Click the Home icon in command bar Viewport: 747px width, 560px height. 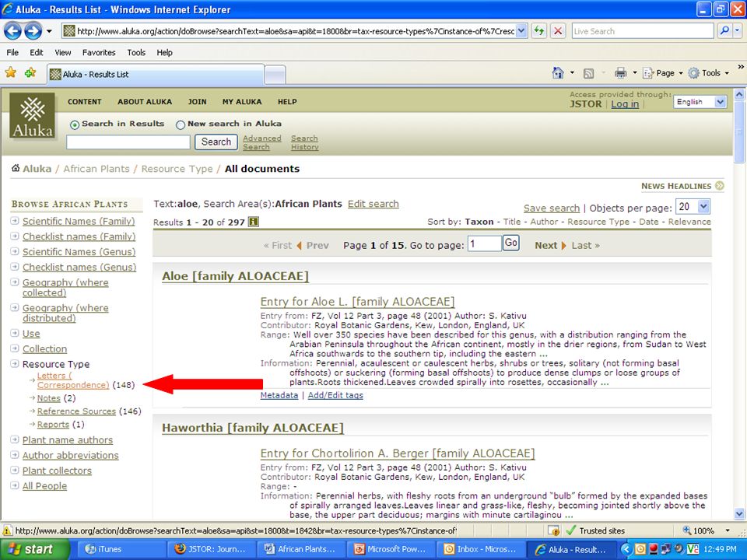[557, 73]
